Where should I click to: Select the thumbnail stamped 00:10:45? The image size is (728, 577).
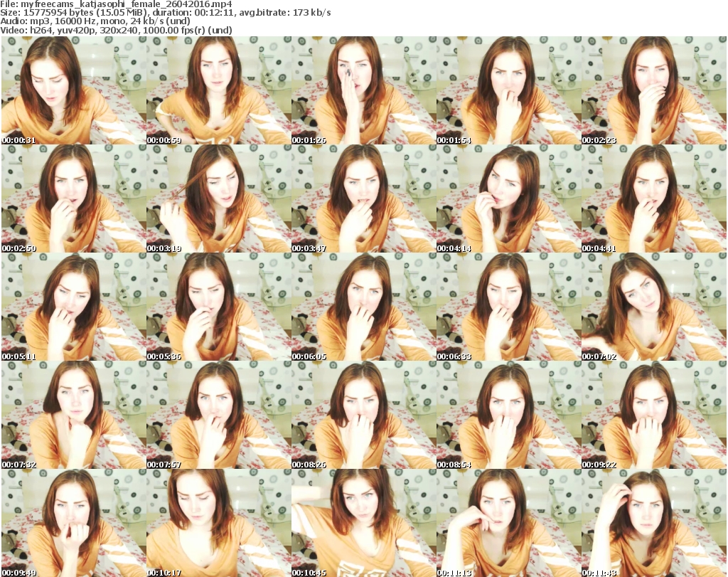pyautogui.click(x=363, y=523)
